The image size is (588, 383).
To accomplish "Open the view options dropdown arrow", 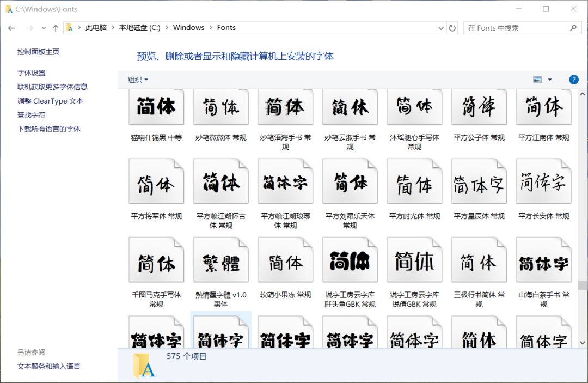I will coord(550,80).
